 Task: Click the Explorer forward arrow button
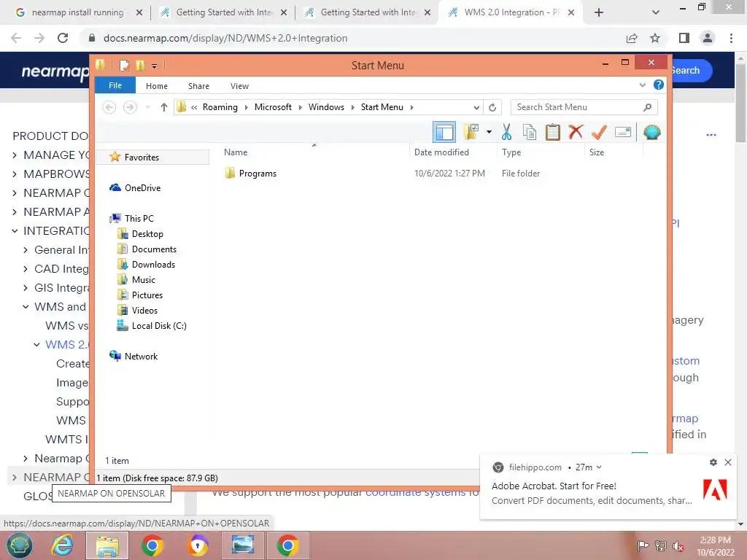coord(130,107)
